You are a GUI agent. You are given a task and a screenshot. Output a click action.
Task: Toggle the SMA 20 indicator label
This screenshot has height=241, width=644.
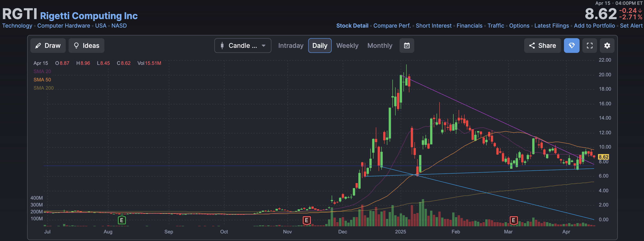(x=42, y=72)
